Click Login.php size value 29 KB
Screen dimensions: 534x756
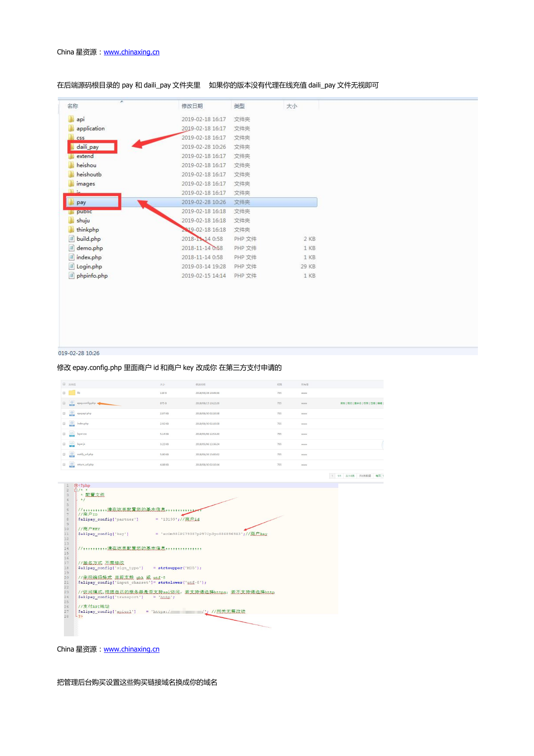[x=308, y=266]
